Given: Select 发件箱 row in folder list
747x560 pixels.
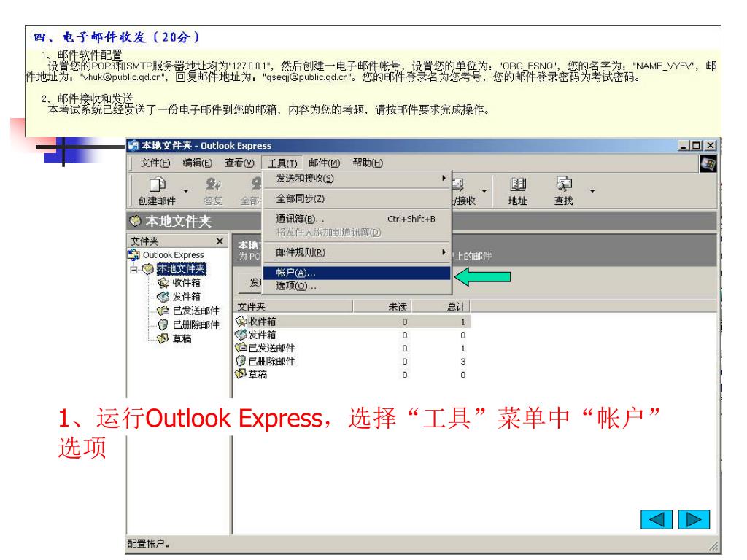Looking at the screenshot, I should (352, 335).
